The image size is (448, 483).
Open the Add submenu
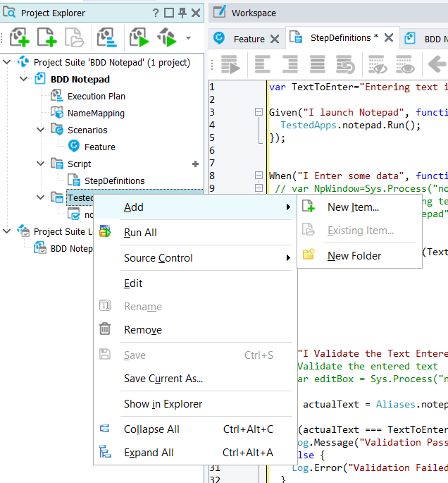click(x=195, y=207)
